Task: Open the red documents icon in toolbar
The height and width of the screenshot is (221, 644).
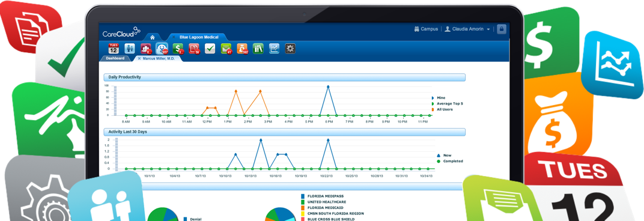Action: tap(194, 49)
